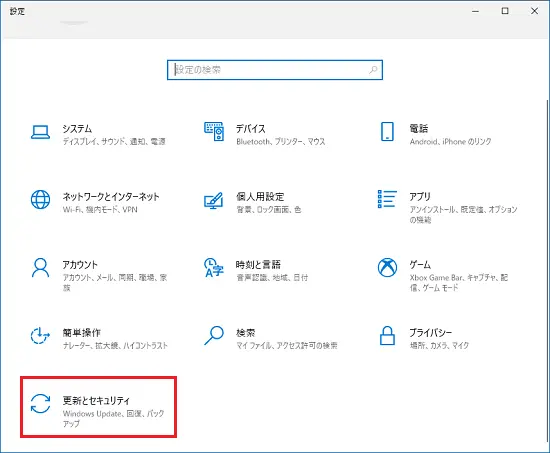The image size is (550, 453).
Task: Click the globe icon for ネットワークとインターネット
Action: pyautogui.click(x=40, y=200)
